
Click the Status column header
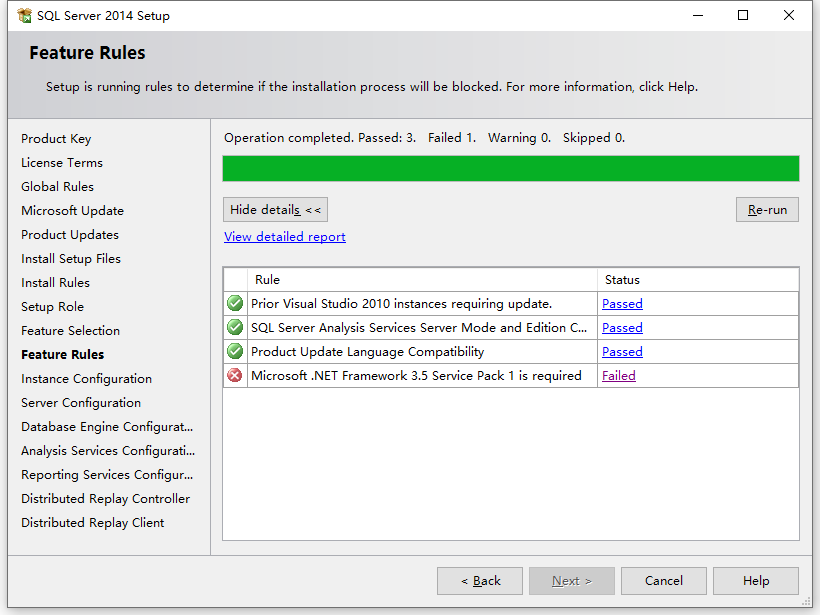click(698, 280)
